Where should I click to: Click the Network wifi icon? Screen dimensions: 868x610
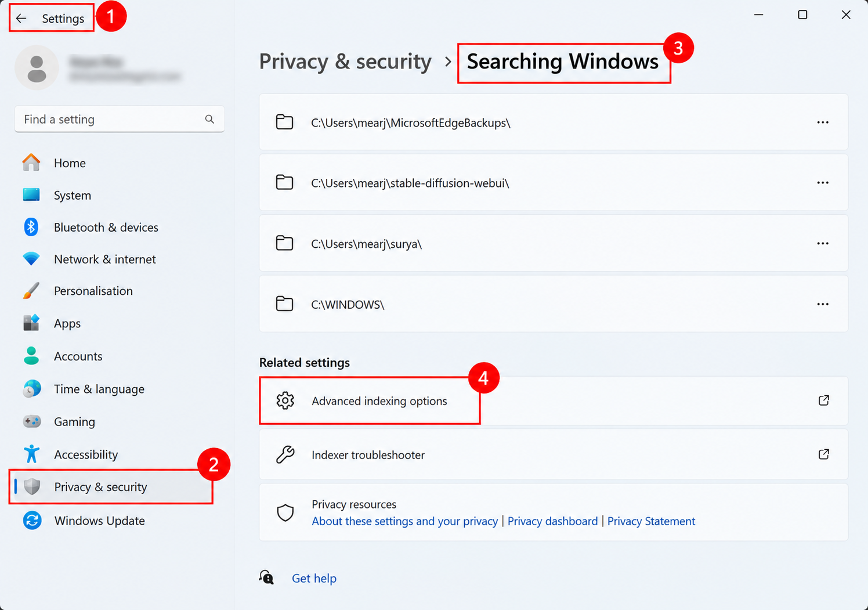[31, 259]
